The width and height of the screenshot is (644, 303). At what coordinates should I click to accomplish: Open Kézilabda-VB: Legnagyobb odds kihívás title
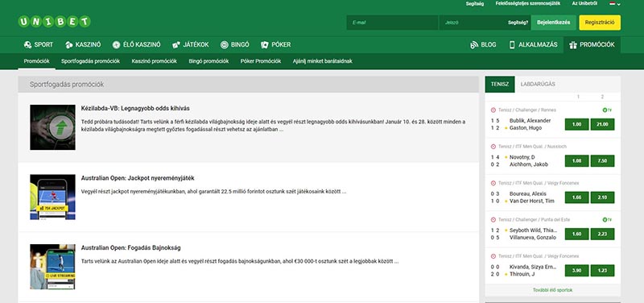point(135,108)
